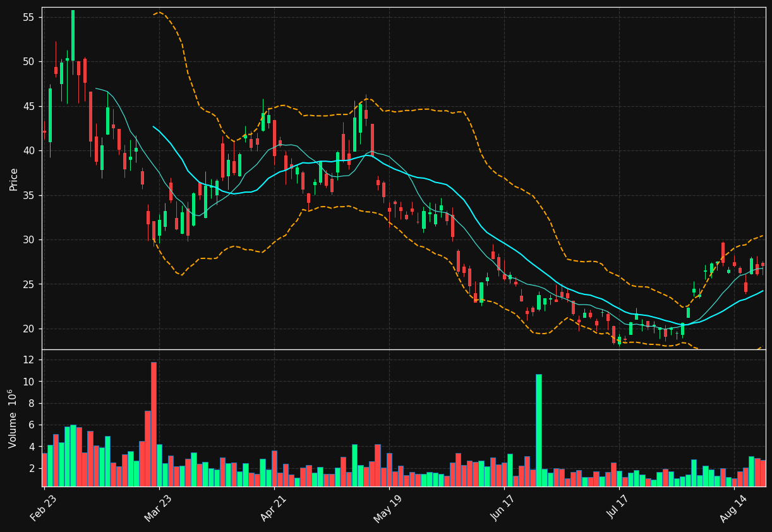This screenshot has height=532, width=772.
Task: Click the Price axis title
Action: (13, 179)
